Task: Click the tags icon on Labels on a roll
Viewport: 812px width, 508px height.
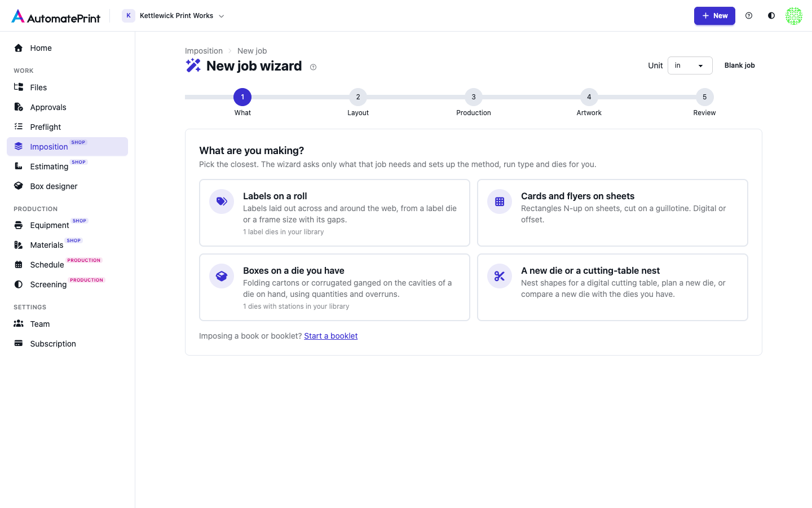Action: 222,202
